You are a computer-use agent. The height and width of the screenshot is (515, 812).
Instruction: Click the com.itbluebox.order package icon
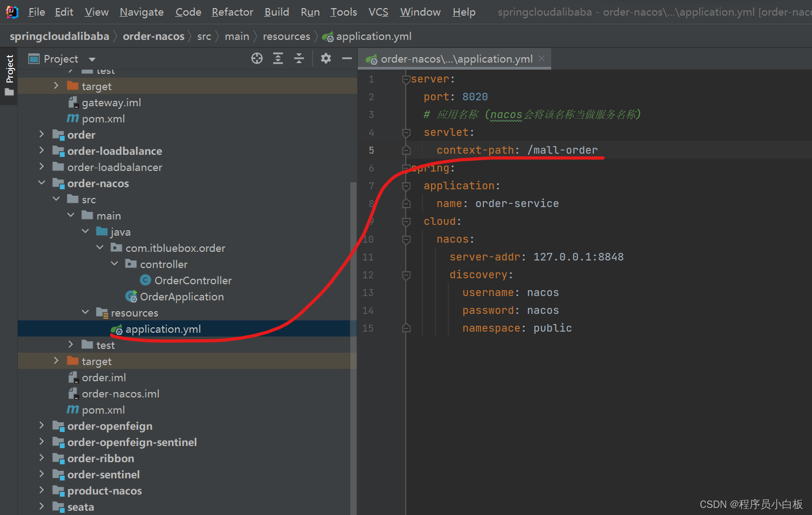click(116, 248)
